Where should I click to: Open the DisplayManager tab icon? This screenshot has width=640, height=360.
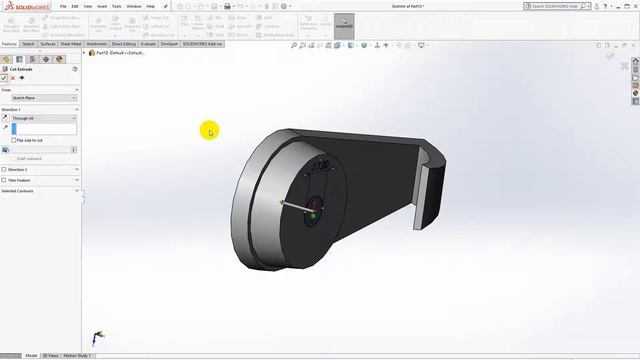[59, 60]
